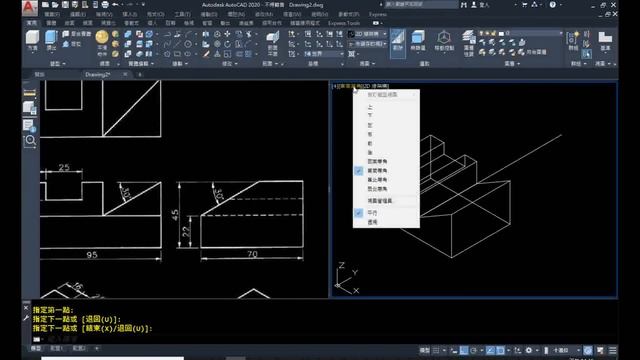Select the Extrude (擠出) tool
This screenshot has width=640, height=360.
pos(51,40)
